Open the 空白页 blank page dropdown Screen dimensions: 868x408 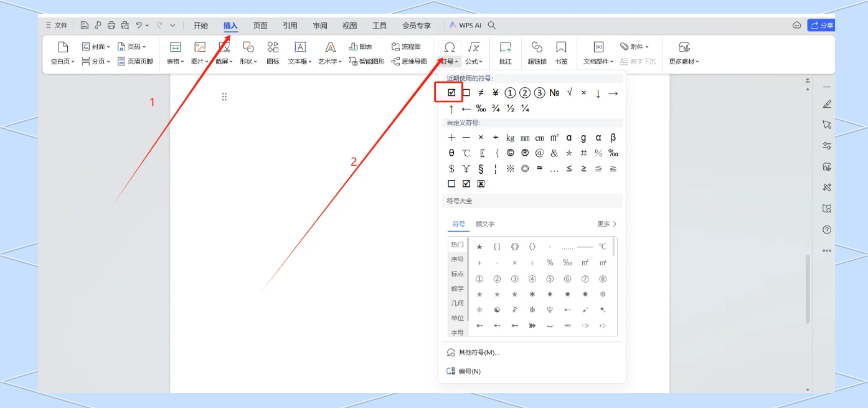point(62,62)
